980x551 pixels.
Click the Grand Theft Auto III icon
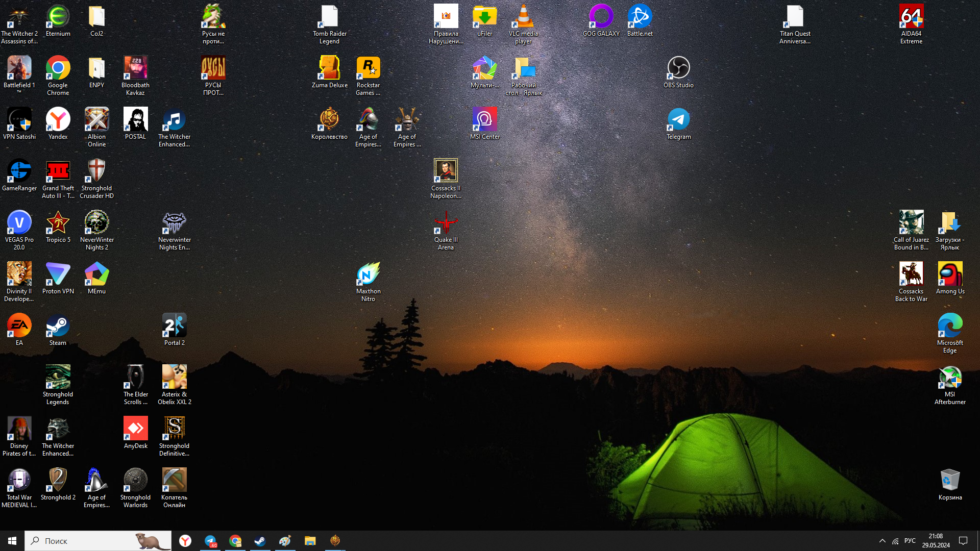click(x=58, y=171)
